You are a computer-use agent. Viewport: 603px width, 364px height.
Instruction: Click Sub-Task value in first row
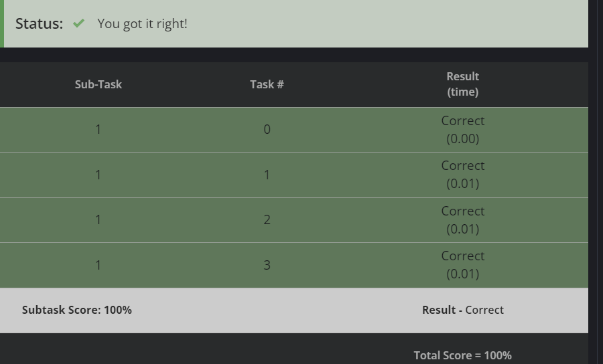98,129
